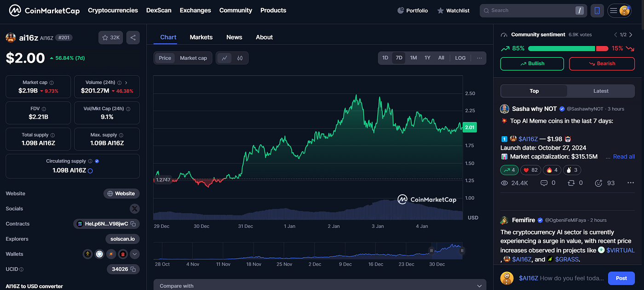Open the hamburger profile menu
This screenshot has height=290, width=644.
(619, 11)
